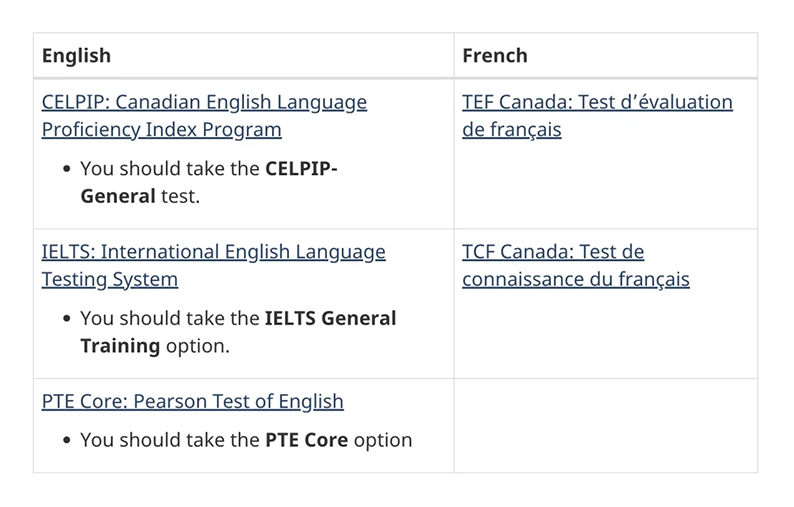Click the French column header

[494, 56]
